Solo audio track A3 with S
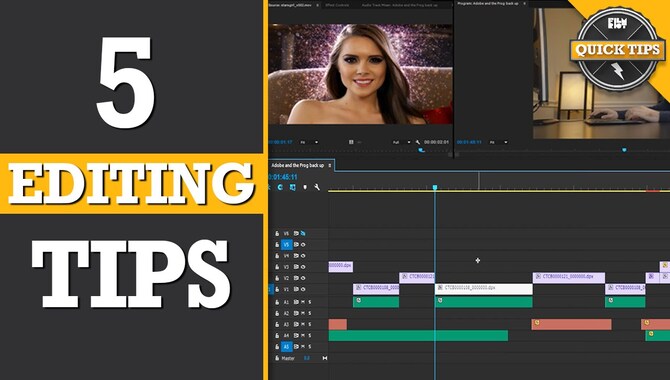This screenshot has width=670, height=380. [310, 324]
